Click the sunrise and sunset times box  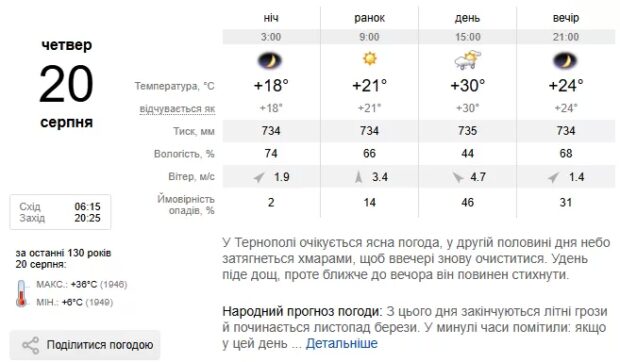tap(60, 212)
